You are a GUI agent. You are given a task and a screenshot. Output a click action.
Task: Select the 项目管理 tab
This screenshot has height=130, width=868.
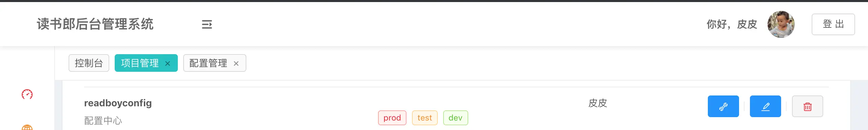(140, 63)
